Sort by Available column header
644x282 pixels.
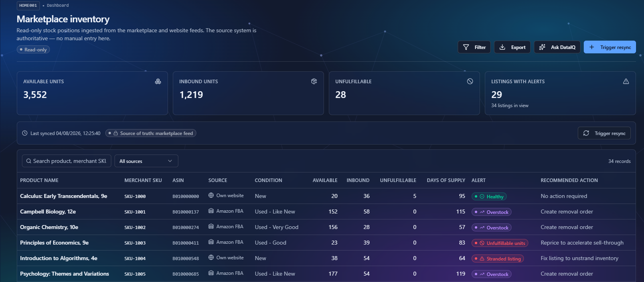point(325,180)
